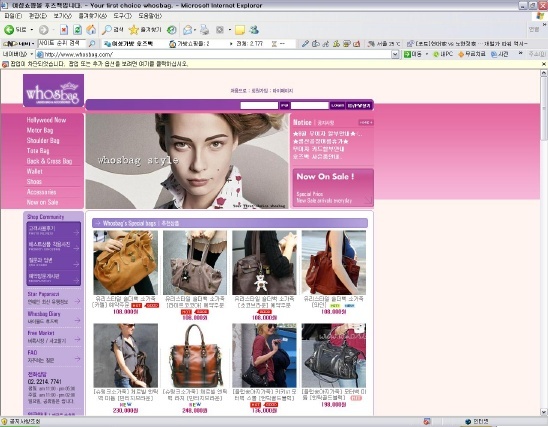This screenshot has height=427, width=548.
Task: Click the Now On Sale banner
Action: point(333,188)
